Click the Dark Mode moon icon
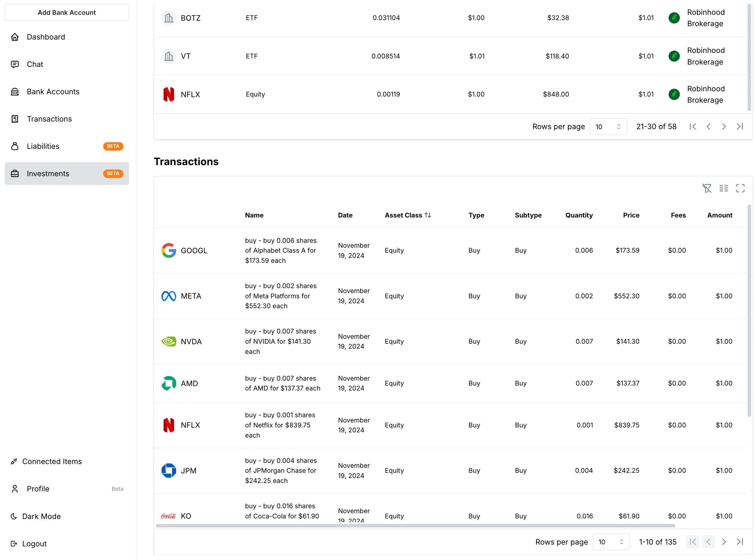 tap(14, 517)
